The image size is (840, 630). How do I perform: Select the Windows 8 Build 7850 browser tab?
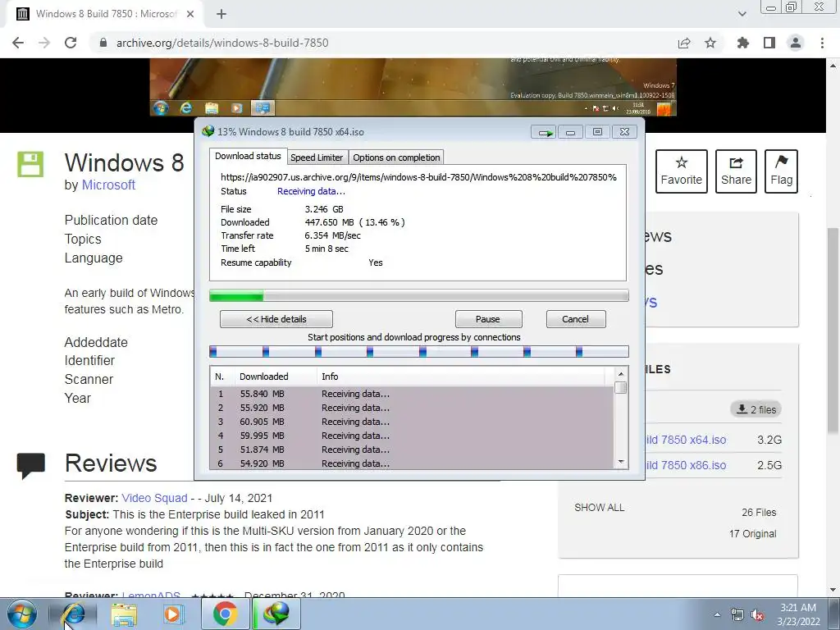tap(105, 14)
